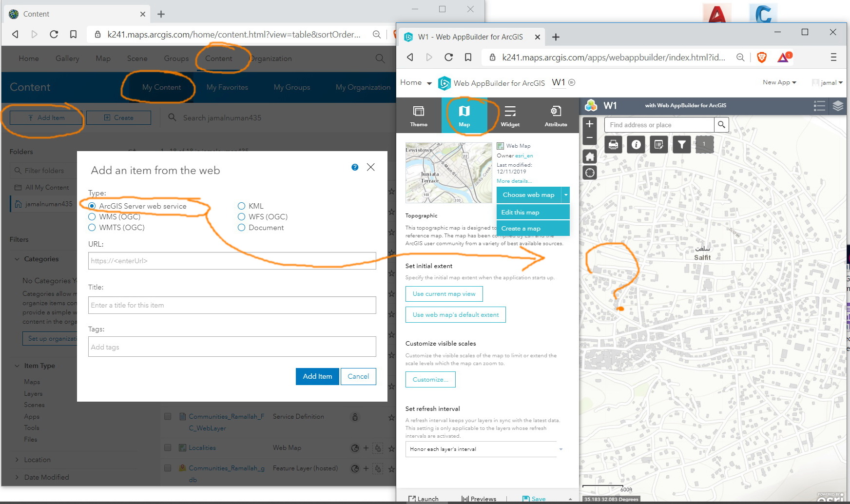The width and height of the screenshot is (850, 504).
Task: Close the Add an item from the web dialog
Action: pyautogui.click(x=371, y=167)
